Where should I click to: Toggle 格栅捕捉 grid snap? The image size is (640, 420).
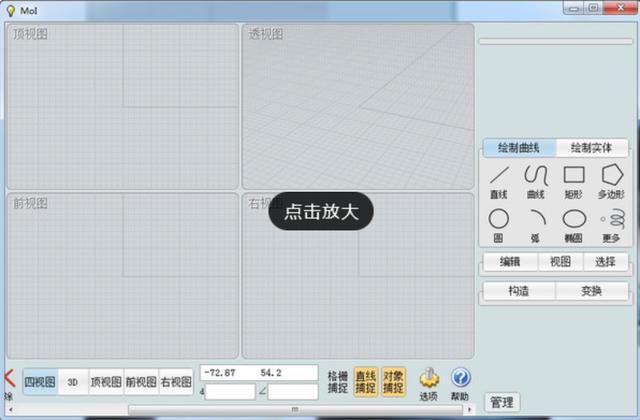point(338,382)
